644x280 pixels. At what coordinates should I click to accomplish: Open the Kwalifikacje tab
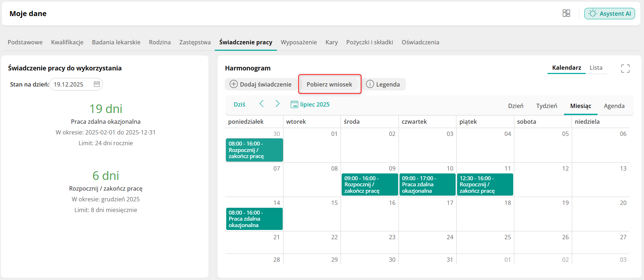tap(67, 42)
